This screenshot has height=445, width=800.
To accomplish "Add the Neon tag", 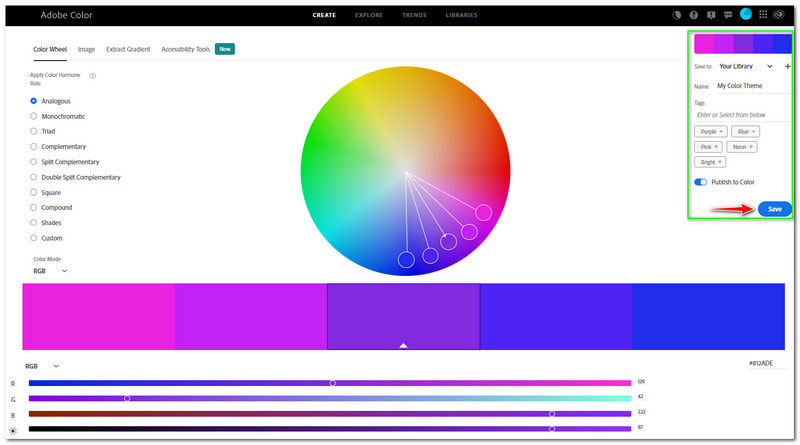I will point(742,147).
